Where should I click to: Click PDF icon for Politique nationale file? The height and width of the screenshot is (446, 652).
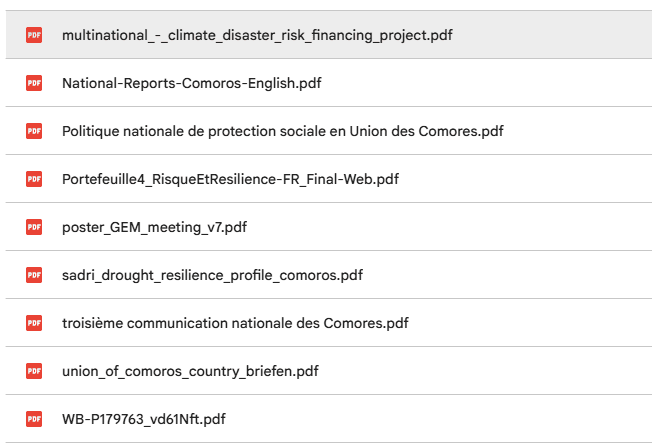(34, 131)
